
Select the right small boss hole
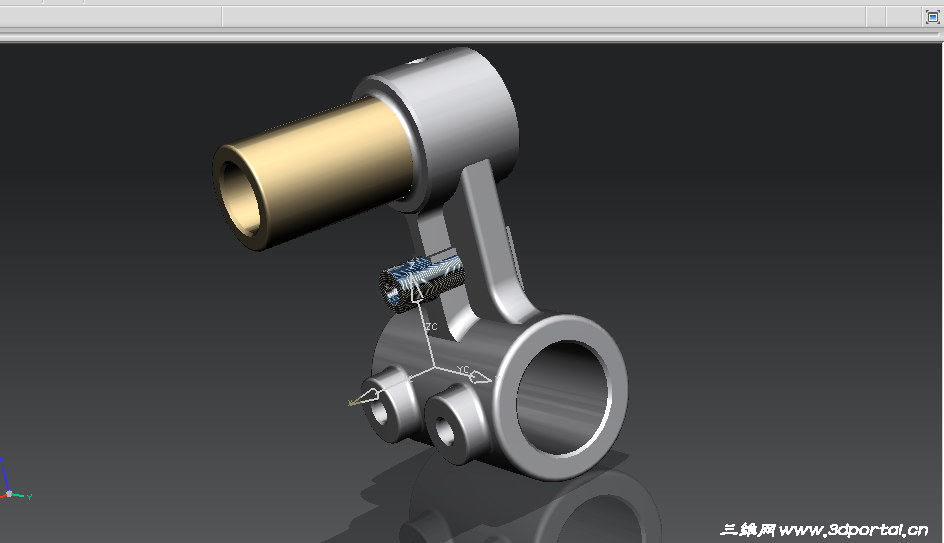[x=444, y=431]
